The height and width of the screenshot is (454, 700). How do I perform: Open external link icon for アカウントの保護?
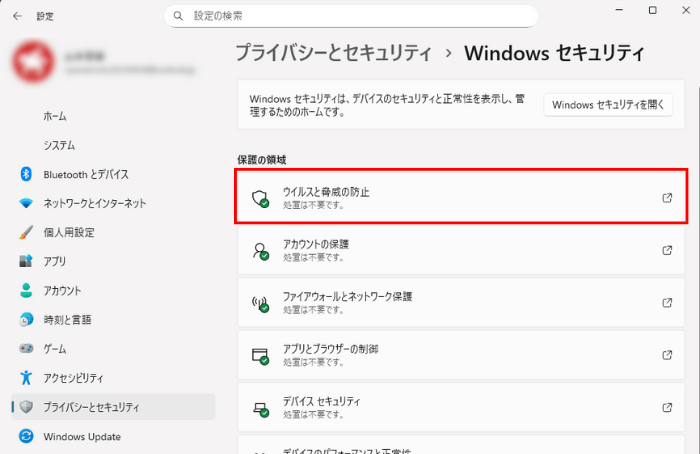pos(667,250)
